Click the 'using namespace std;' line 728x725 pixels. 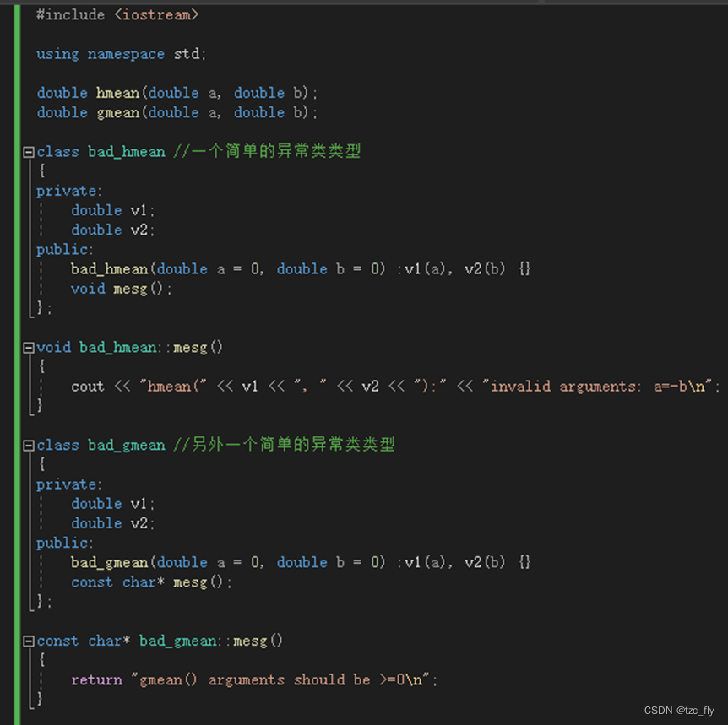point(121,54)
